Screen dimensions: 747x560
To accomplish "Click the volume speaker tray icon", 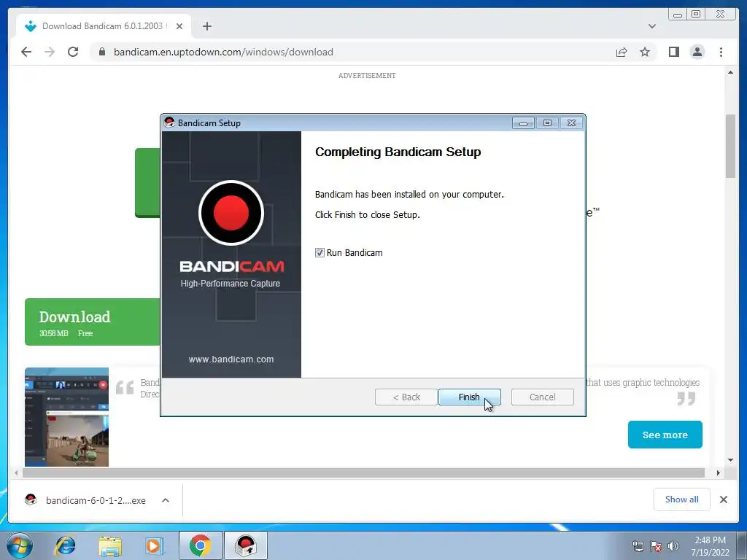I will [673, 546].
